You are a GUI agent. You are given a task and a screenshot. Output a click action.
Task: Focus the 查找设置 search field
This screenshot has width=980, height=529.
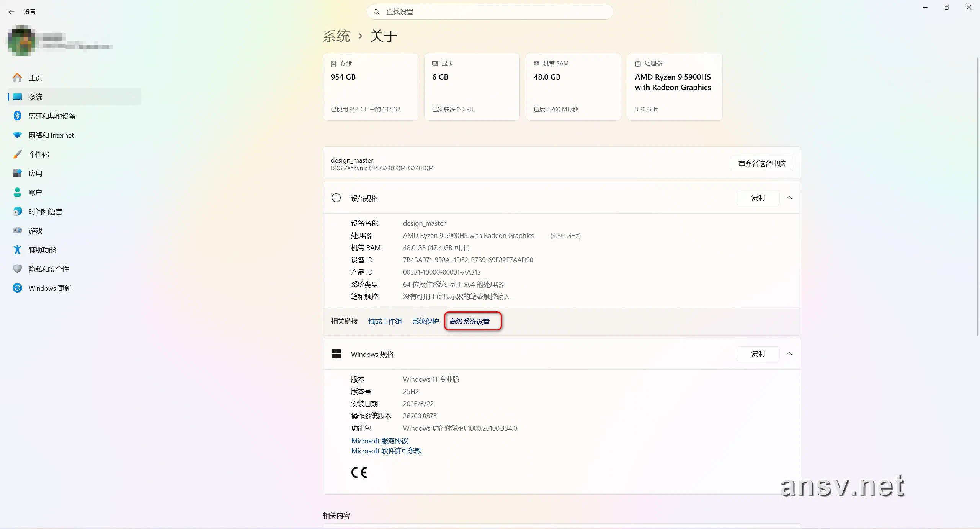pyautogui.click(x=490, y=12)
